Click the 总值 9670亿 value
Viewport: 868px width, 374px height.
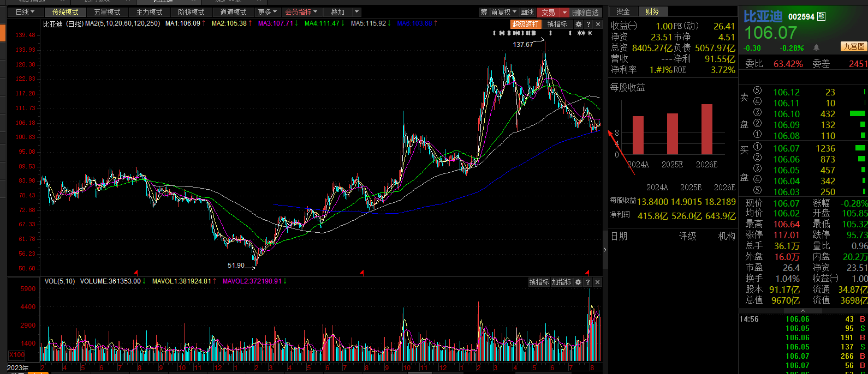coord(785,300)
